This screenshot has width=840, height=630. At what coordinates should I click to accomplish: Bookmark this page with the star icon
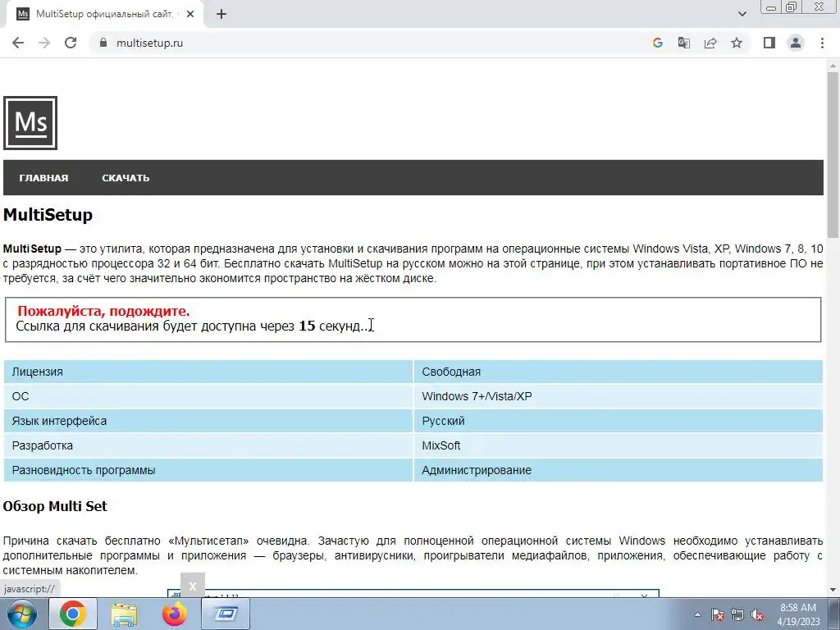737,43
